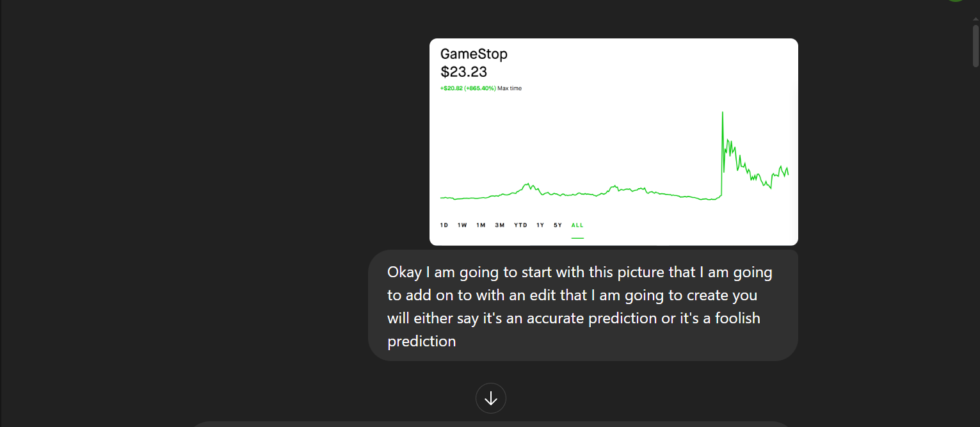Click the +865.40% gain label

481,88
